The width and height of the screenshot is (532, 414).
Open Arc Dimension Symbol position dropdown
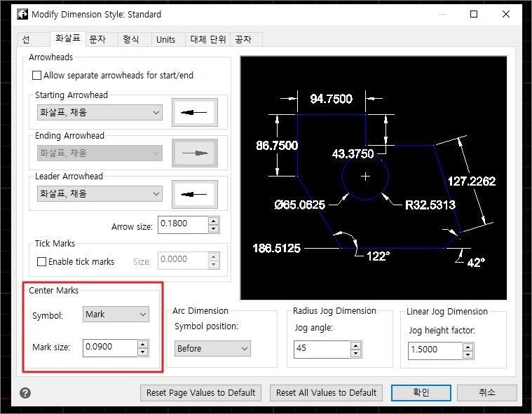pyautogui.click(x=212, y=349)
